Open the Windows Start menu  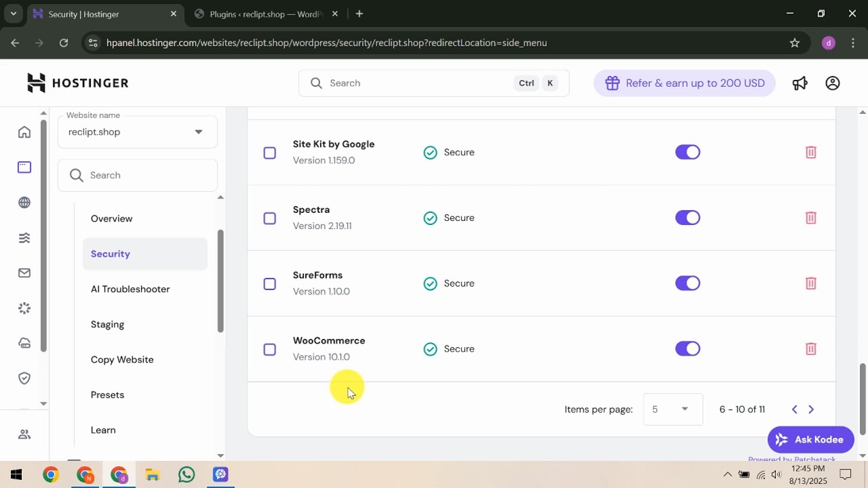[x=16, y=474]
